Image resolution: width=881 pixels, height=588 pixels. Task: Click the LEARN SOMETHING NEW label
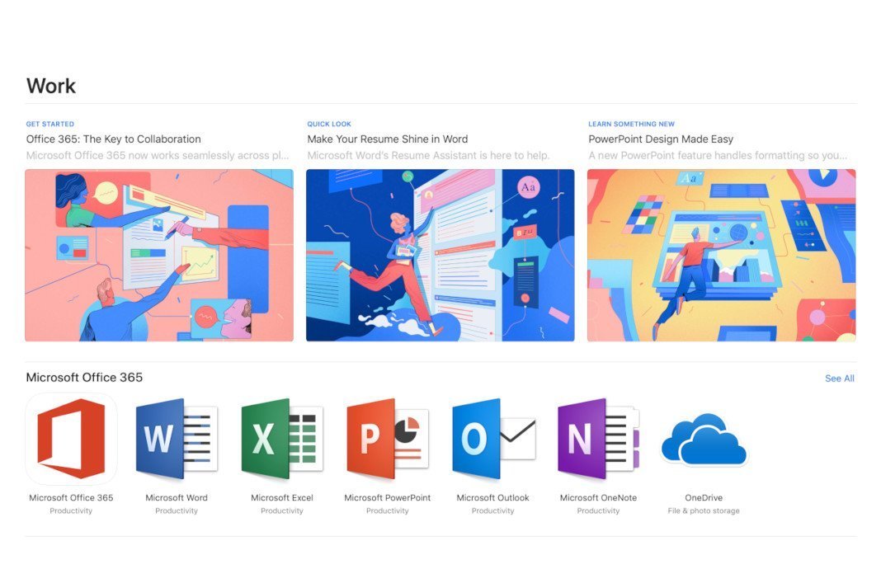click(631, 124)
